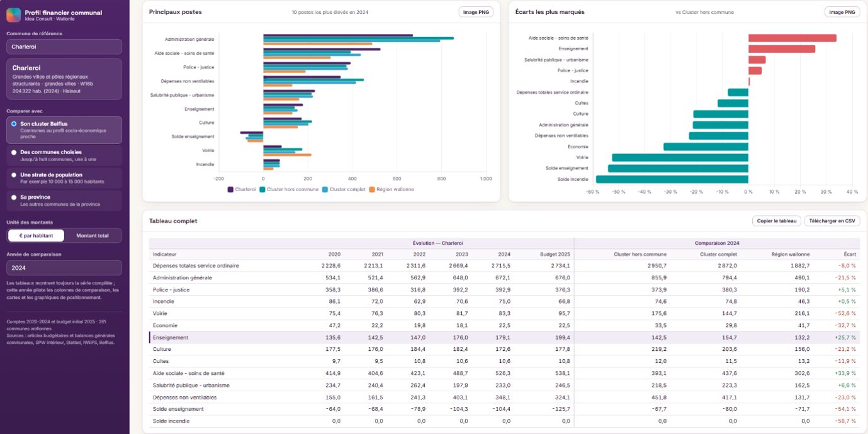Image resolution: width=868 pixels, height=434 pixels.
Task: Export Principaux postes chart as Image PNG
Action: (476, 12)
